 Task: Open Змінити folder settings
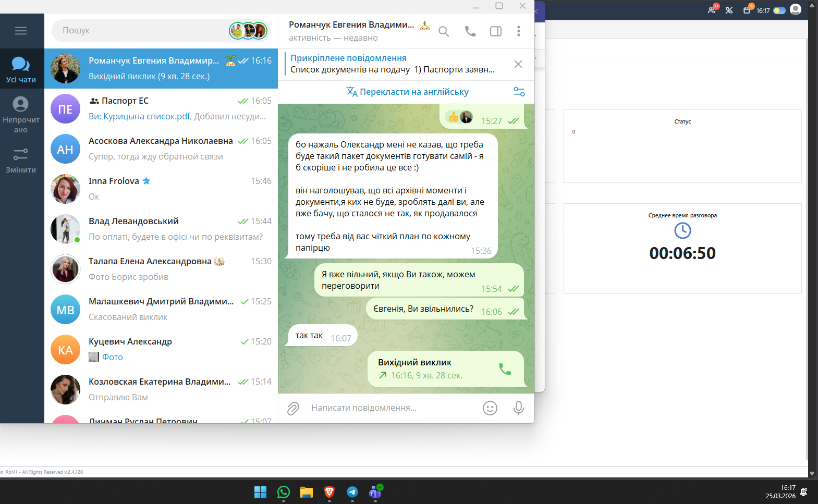[21, 160]
